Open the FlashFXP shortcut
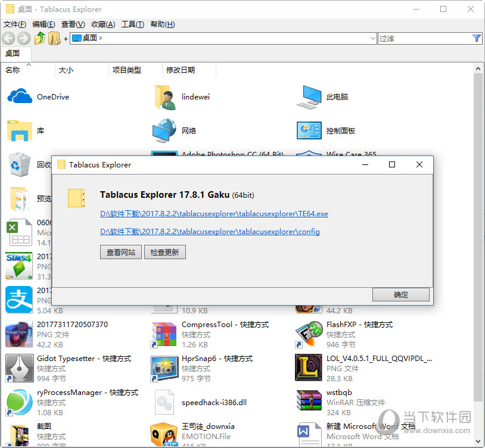 pos(309,334)
